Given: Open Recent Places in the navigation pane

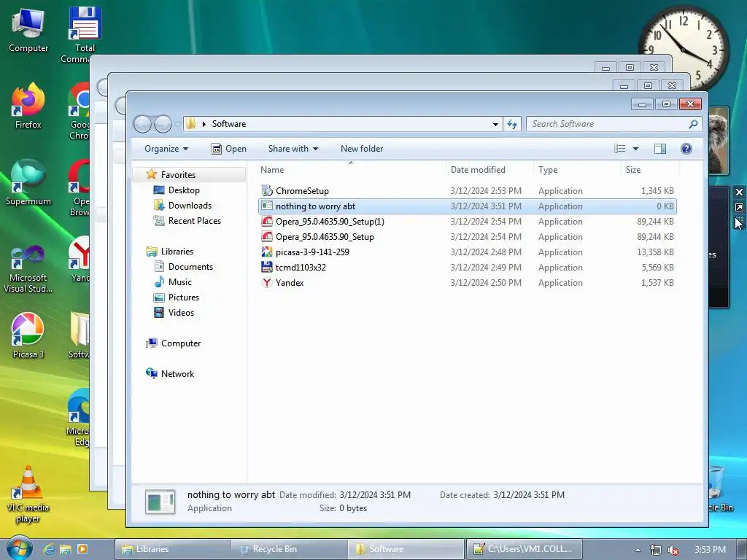Looking at the screenshot, I should (194, 220).
